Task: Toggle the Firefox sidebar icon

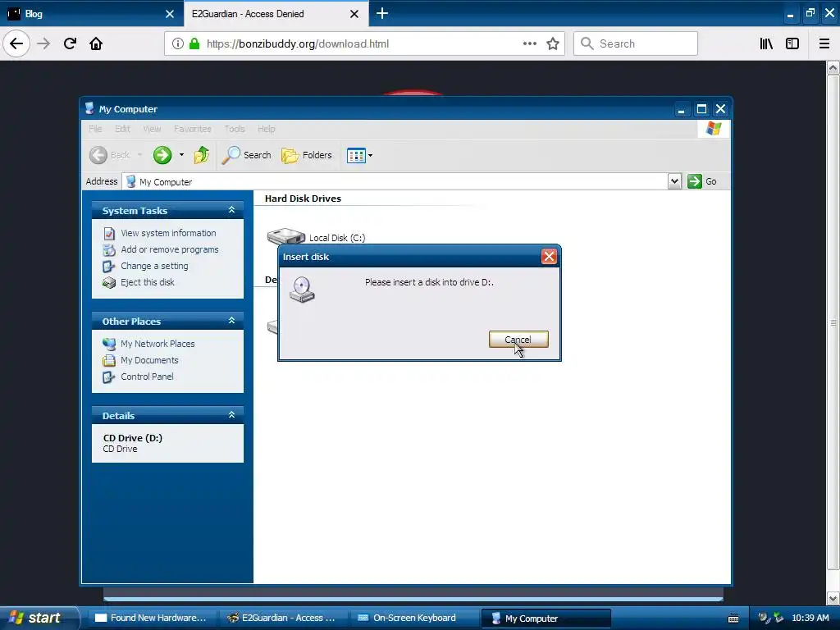Action: 792,43
